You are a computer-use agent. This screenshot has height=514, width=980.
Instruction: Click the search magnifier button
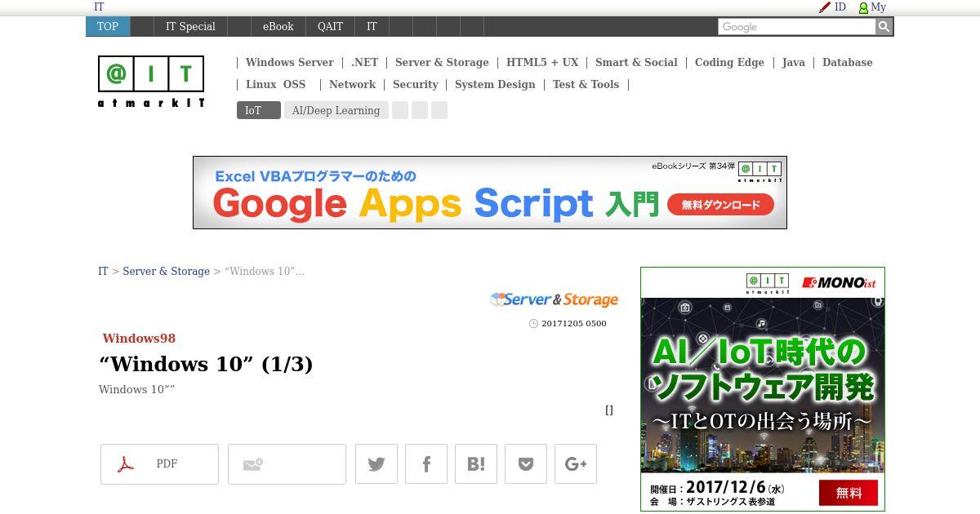tap(884, 27)
